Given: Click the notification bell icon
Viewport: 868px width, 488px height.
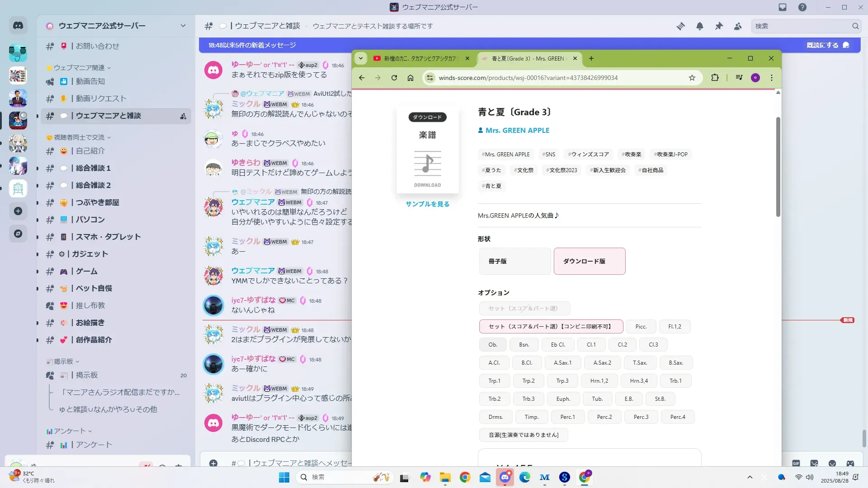Looking at the screenshot, I should tap(699, 26).
